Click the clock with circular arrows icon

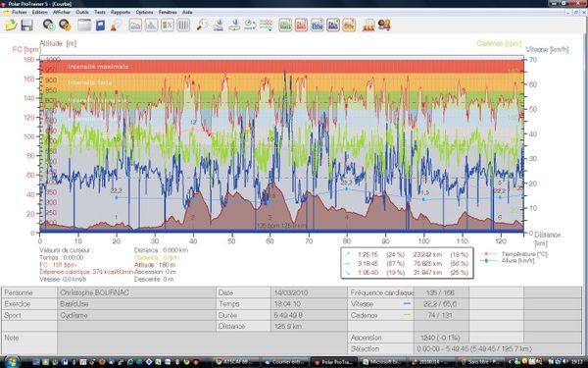[x=250, y=26]
